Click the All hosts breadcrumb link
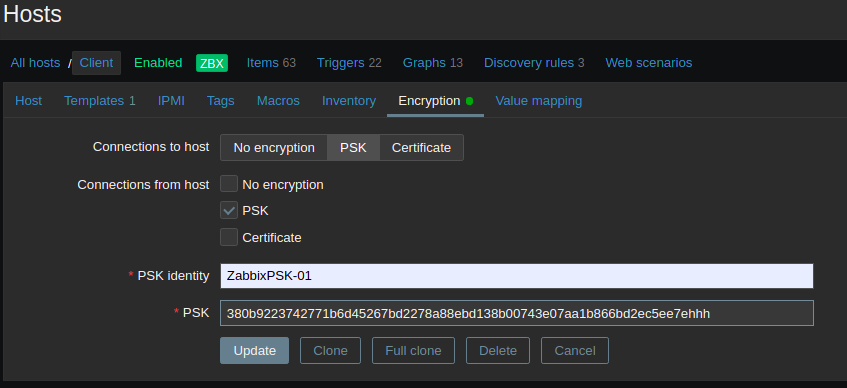Screen dimensions: 847x388 (x=35, y=63)
